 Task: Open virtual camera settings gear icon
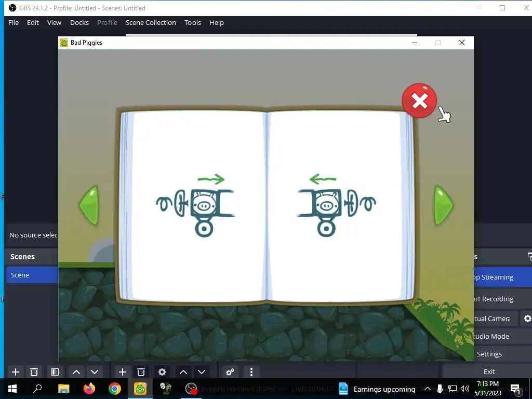527,318
